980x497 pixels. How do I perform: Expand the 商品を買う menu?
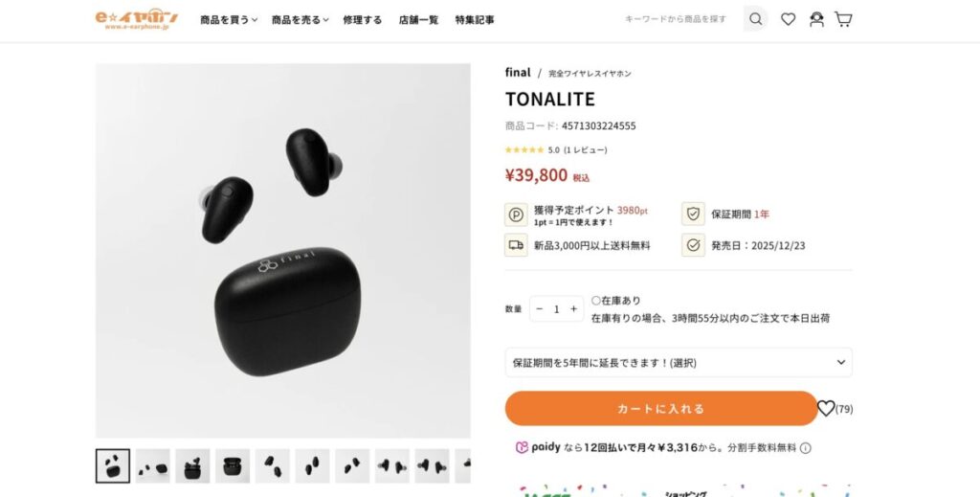pyautogui.click(x=229, y=20)
